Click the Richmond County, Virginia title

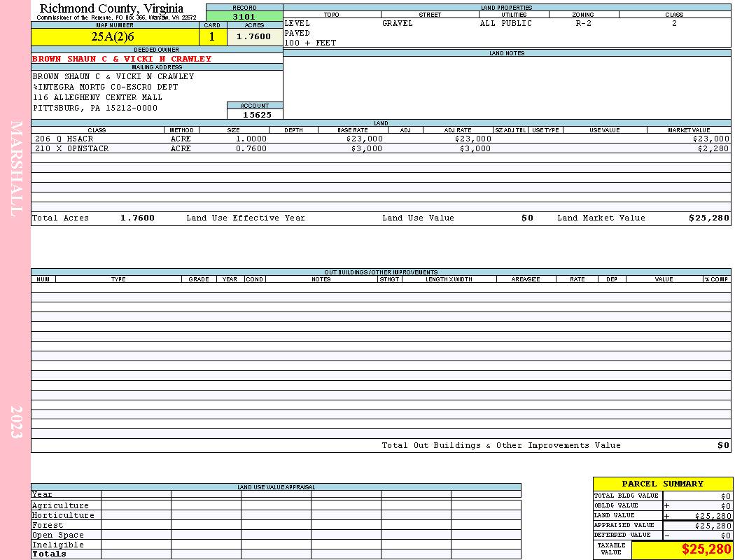(x=111, y=8)
